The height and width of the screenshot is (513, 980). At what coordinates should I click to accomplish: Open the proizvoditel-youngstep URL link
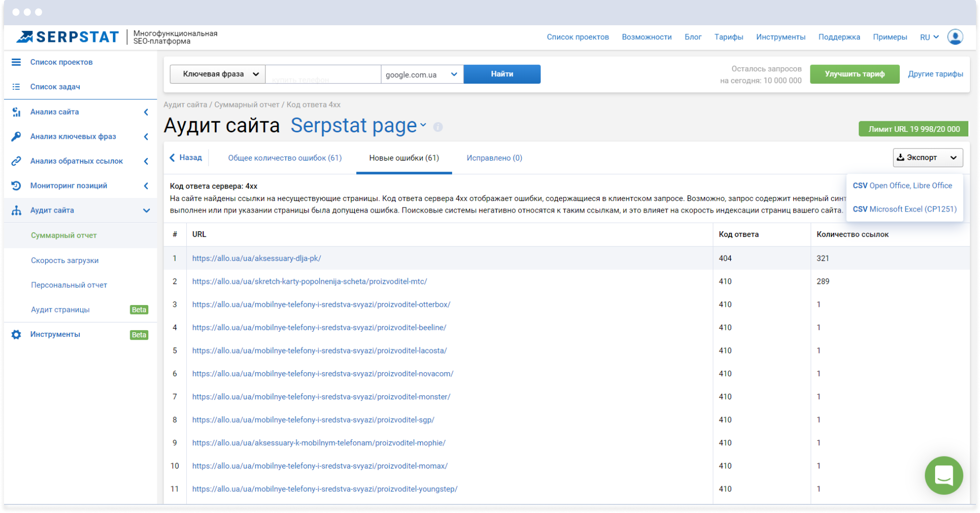click(324, 489)
